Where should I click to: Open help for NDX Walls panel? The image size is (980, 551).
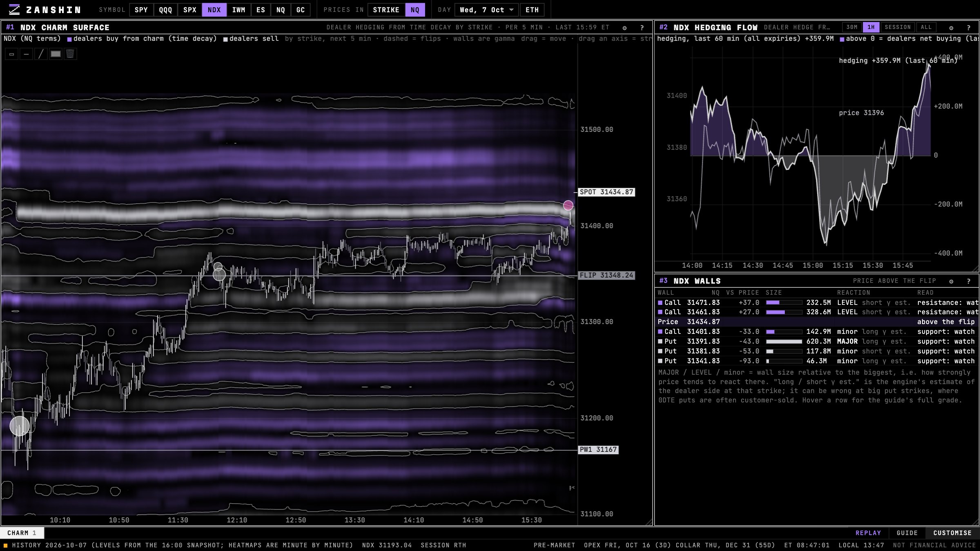coord(969,281)
